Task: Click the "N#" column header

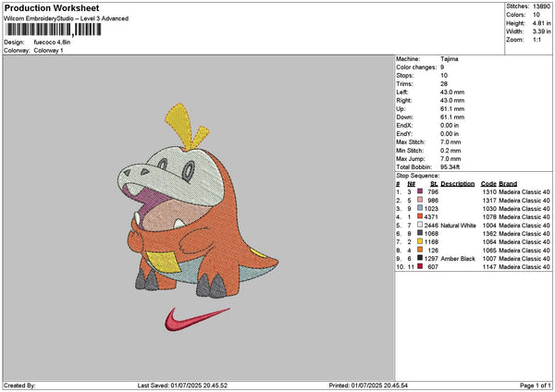Action: click(411, 184)
